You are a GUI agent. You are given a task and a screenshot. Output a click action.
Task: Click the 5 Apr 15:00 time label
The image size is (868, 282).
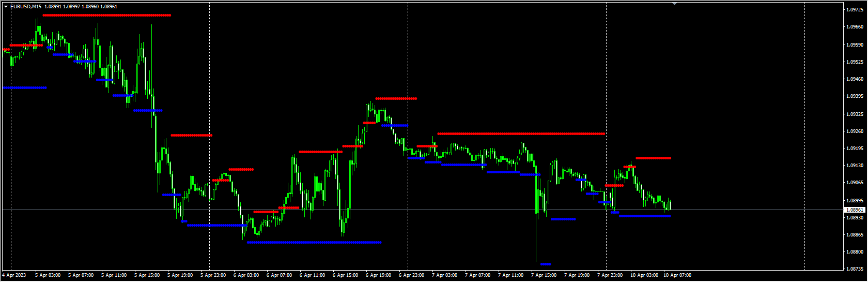click(147, 275)
